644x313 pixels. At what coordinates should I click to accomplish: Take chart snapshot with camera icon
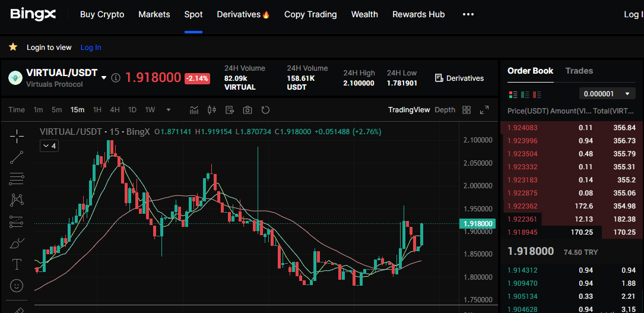click(248, 110)
